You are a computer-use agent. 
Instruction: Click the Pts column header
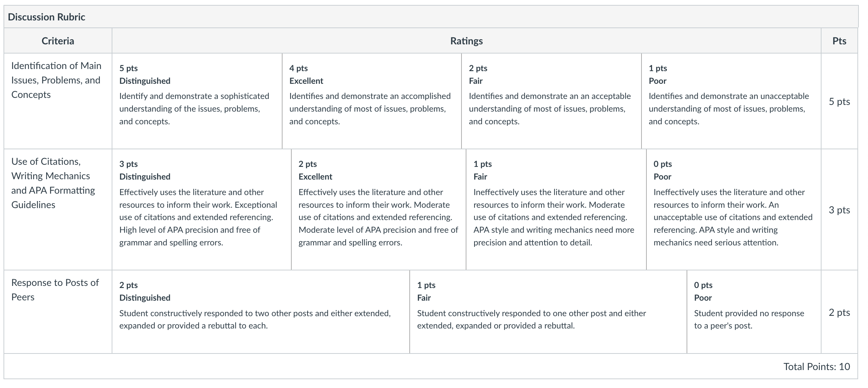[839, 41]
